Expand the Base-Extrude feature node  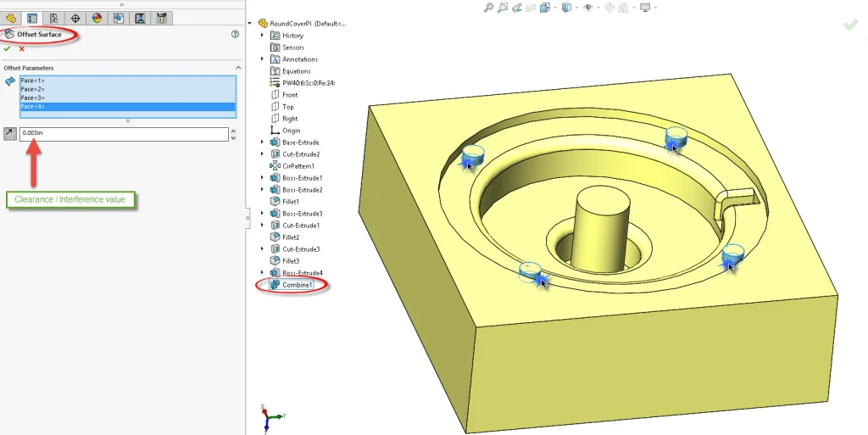click(262, 142)
